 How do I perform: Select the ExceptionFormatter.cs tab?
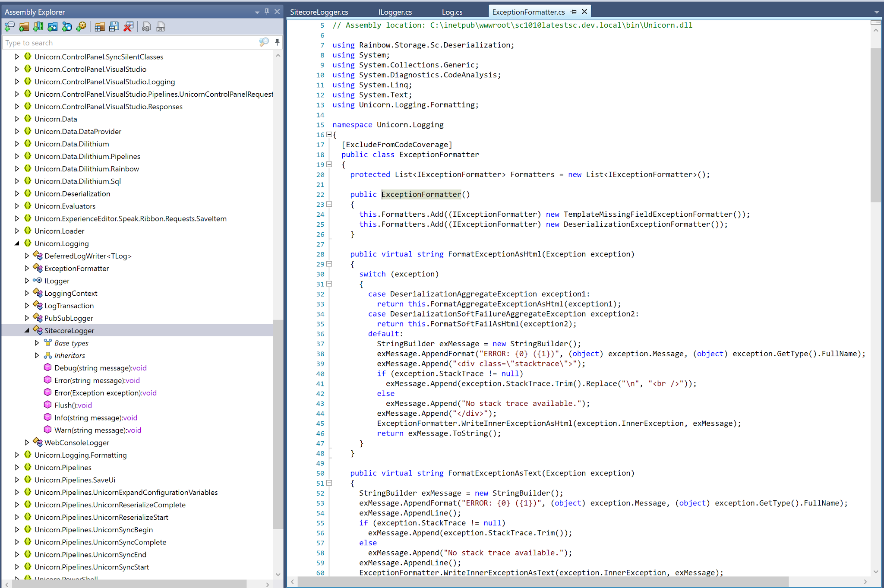[528, 12]
